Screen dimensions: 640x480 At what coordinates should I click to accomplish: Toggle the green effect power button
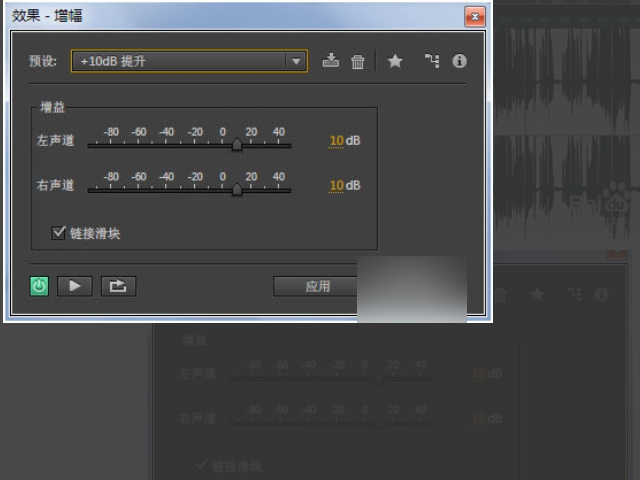tap(39, 286)
